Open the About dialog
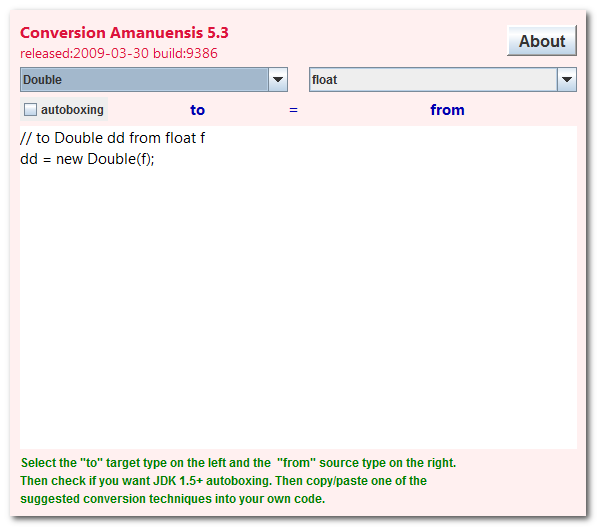This screenshot has width=597, height=527. coord(542,41)
